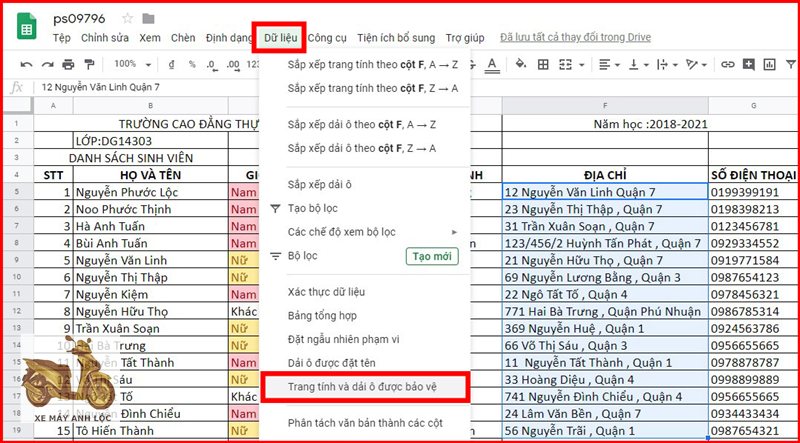Click the Vertical align icon
800x443 pixels.
pos(634,64)
